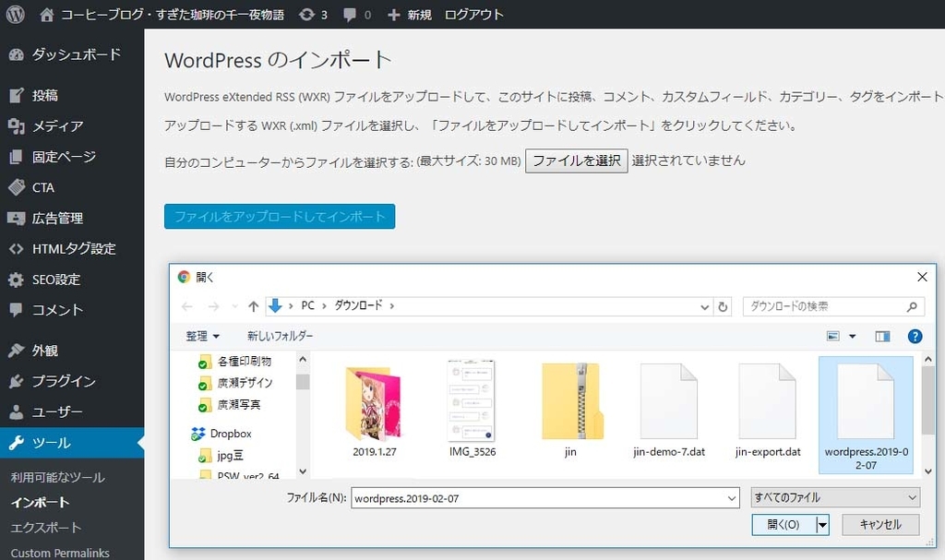Open the dialog help question mark
945x560 pixels.
(915, 337)
